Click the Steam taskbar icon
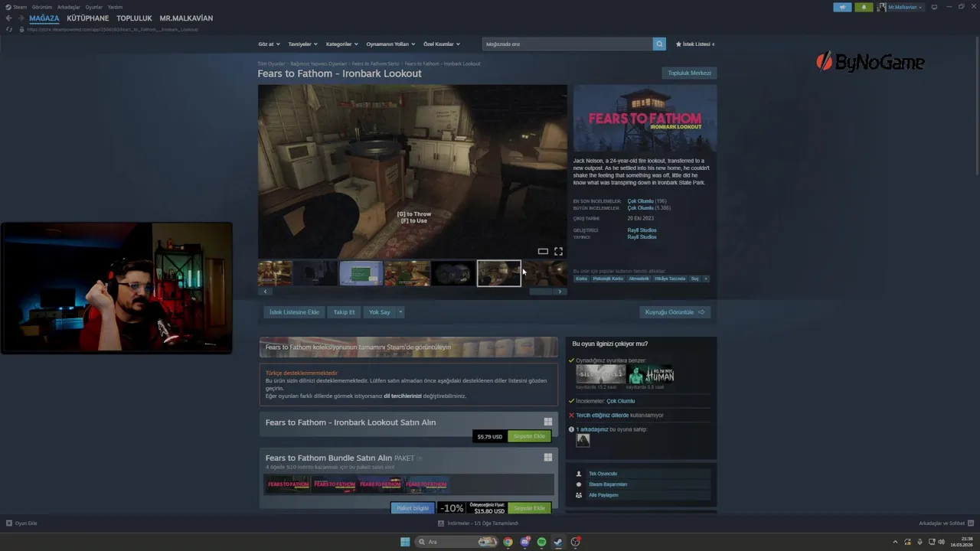980x551 pixels. 558,542
